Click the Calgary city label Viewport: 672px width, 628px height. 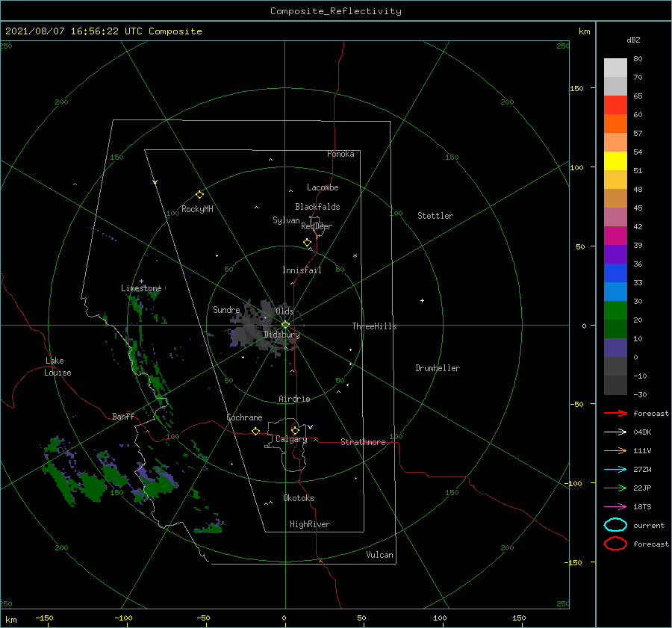[291, 439]
